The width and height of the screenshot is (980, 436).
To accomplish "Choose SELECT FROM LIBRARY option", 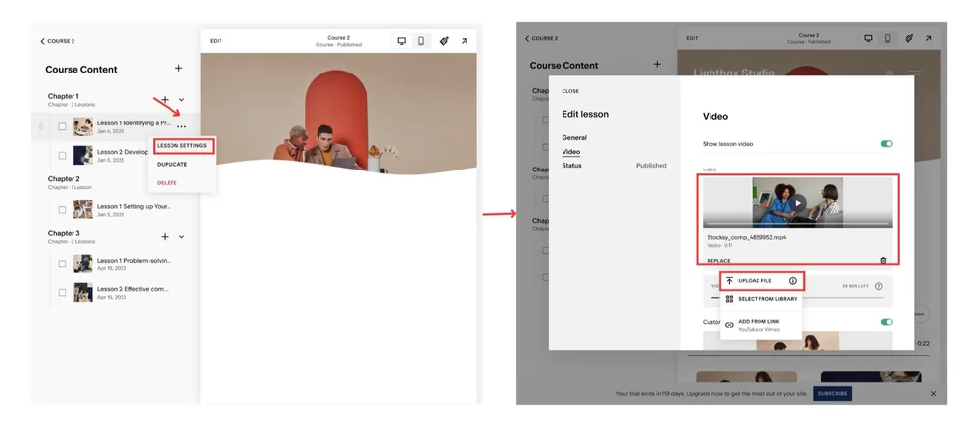I will pyautogui.click(x=760, y=299).
